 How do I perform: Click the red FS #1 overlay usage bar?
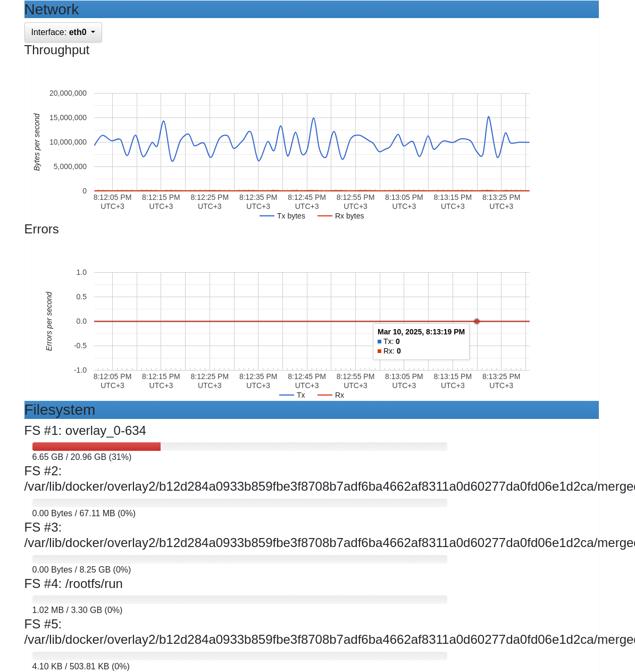[x=96, y=447]
